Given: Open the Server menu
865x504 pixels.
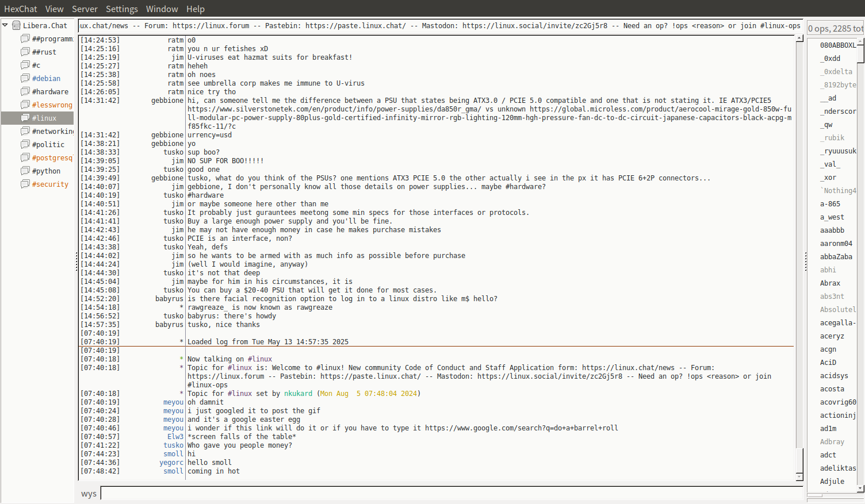Looking at the screenshot, I should point(85,9).
